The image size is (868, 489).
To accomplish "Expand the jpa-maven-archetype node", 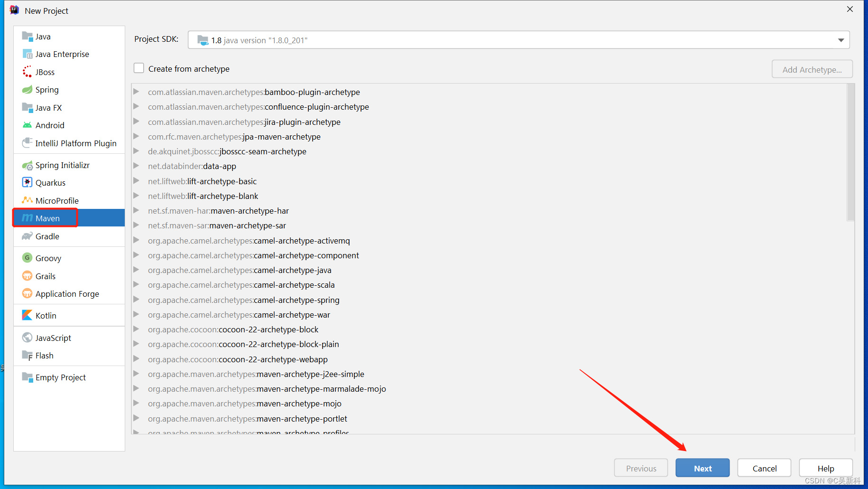I will click(x=136, y=136).
